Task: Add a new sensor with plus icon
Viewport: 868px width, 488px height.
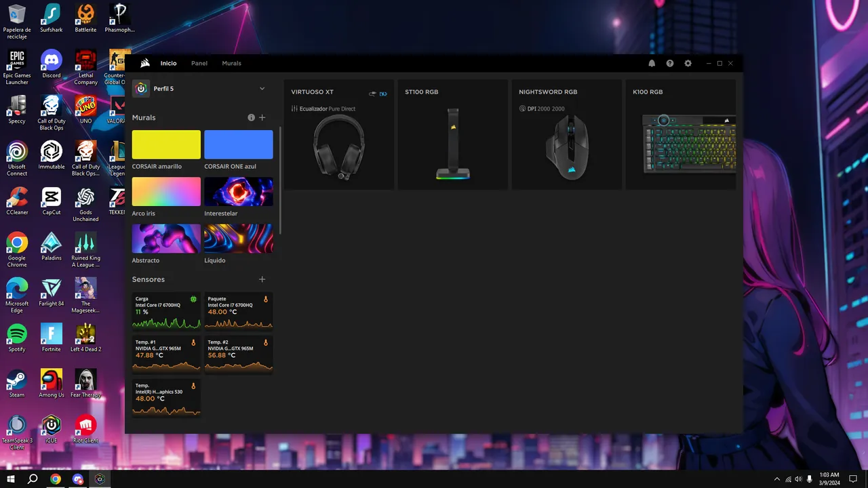Action: pyautogui.click(x=262, y=279)
